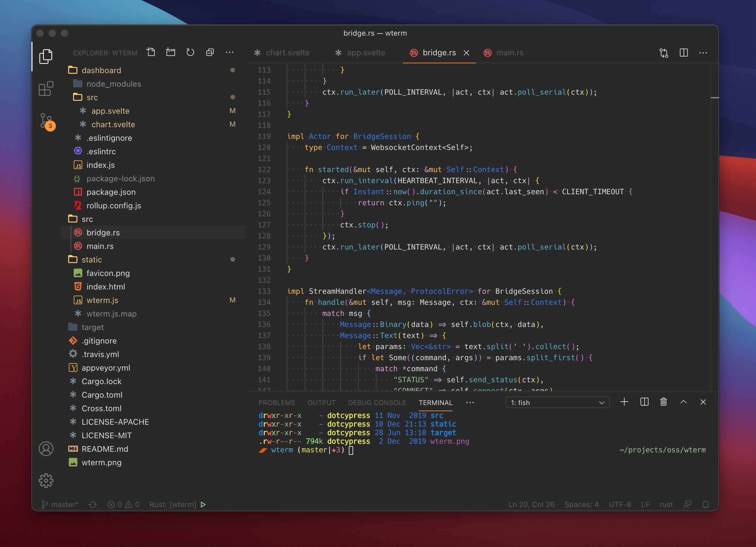Kill terminal with trash icon
This screenshot has width=756, height=547.
(x=664, y=402)
